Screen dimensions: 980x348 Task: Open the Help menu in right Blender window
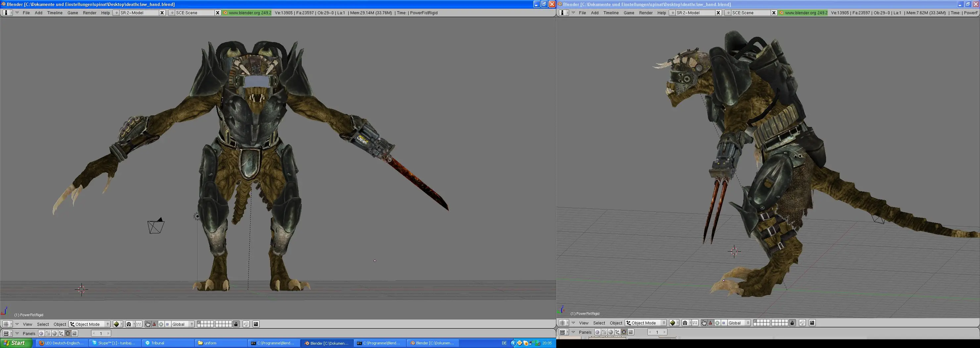(x=661, y=13)
